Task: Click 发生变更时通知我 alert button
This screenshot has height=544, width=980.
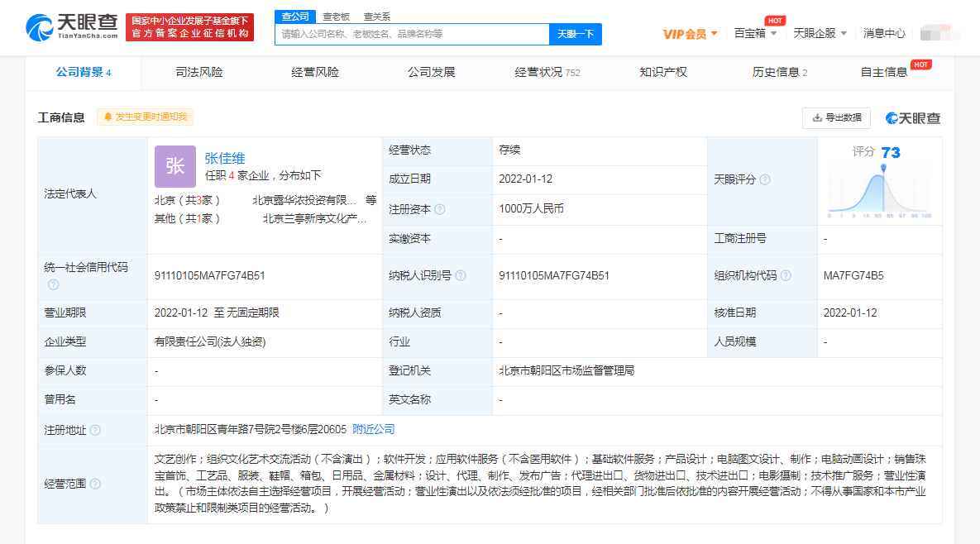Action: point(145,117)
